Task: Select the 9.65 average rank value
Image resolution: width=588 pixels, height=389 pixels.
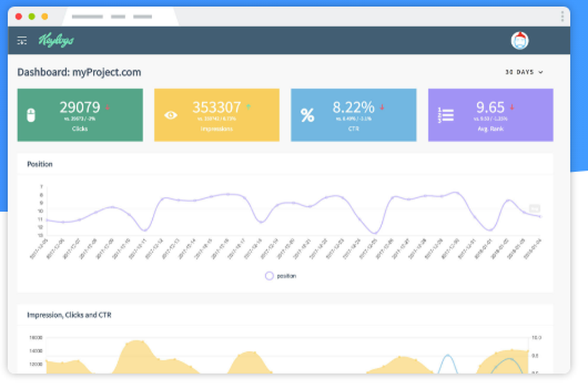Action: point(490,108)
